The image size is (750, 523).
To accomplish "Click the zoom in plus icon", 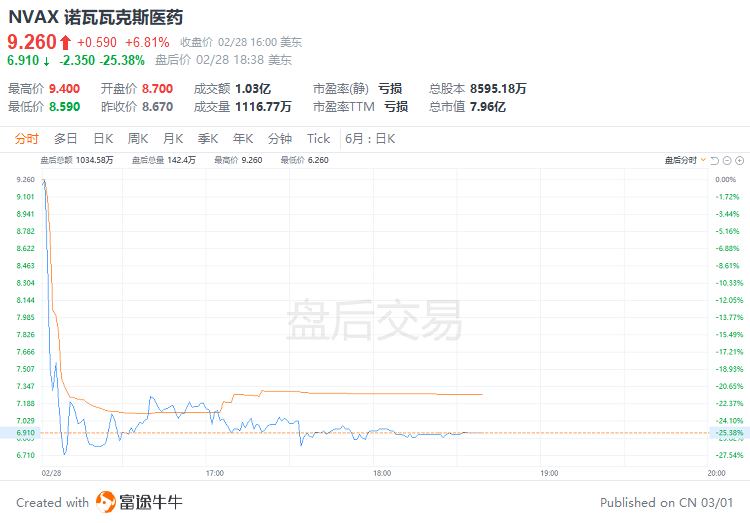I will tap(739, 160).
